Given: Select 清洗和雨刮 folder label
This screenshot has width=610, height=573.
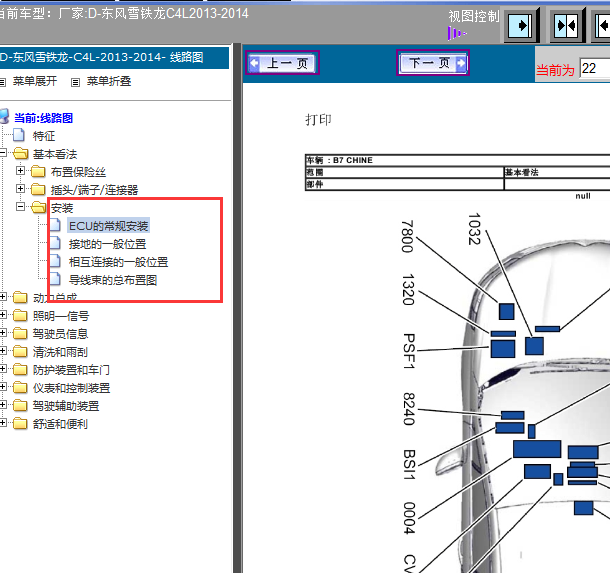Looking at the screenshot, I should point(60,352).
